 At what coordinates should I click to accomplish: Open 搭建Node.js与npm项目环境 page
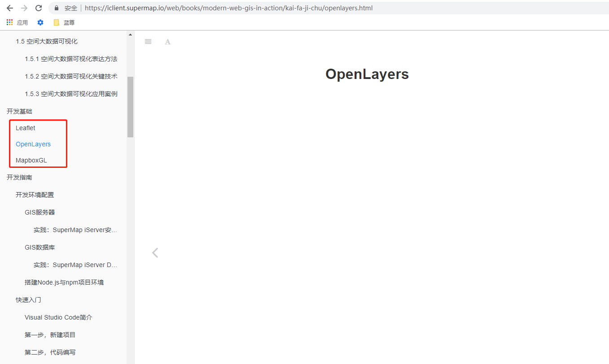pos(64,282)
